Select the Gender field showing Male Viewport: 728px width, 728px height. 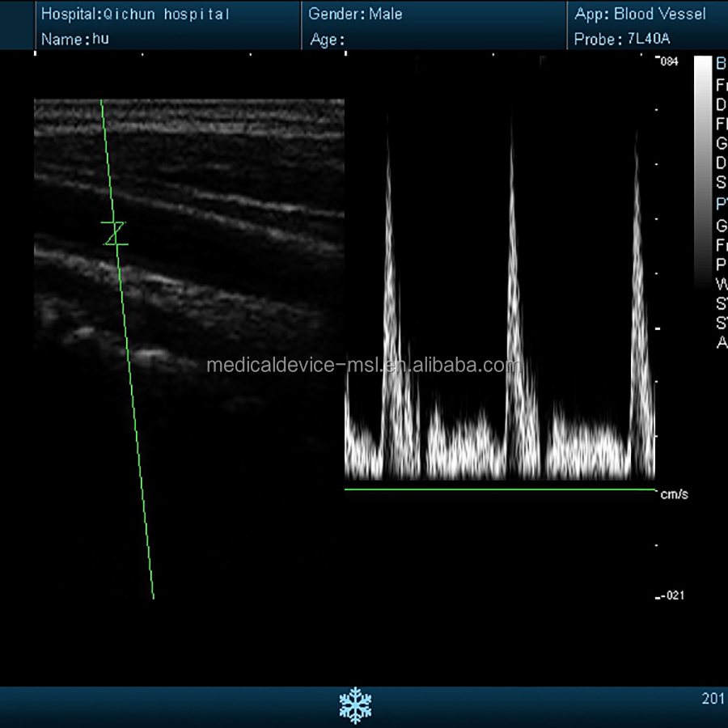tap(355, 14)
